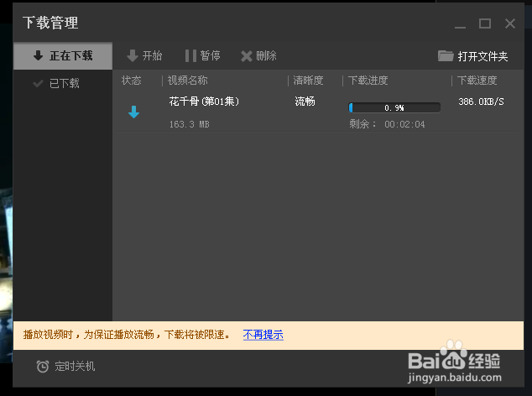Click the 163.3 MB file size
The image size is (532, 396).
tap(189, 124)
